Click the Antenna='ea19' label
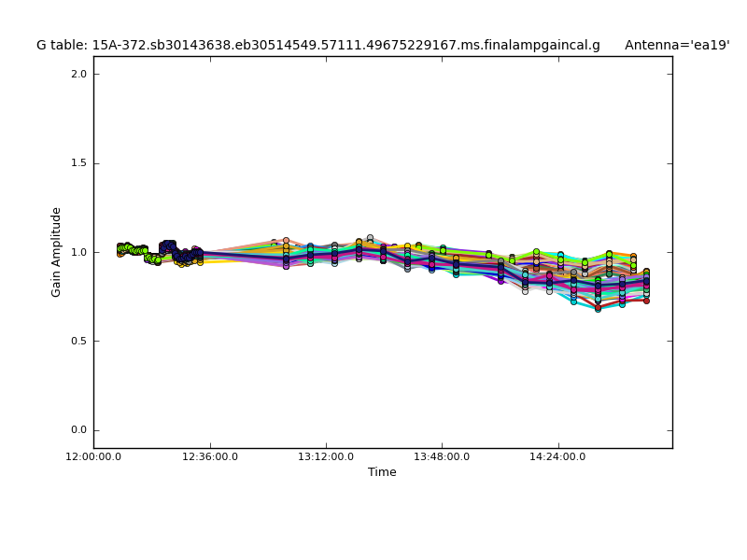747x560 pixels. click(x=677, y=45)
